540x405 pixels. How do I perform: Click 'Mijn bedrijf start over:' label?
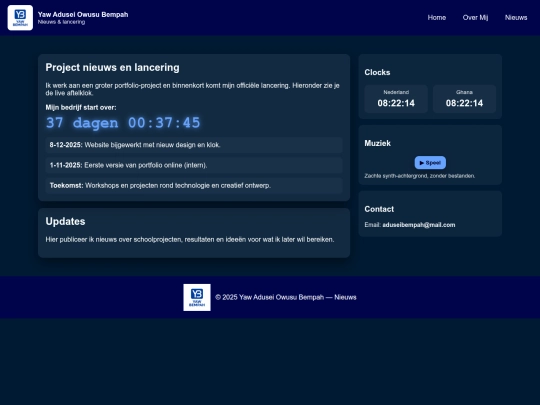tap(81, 107)
